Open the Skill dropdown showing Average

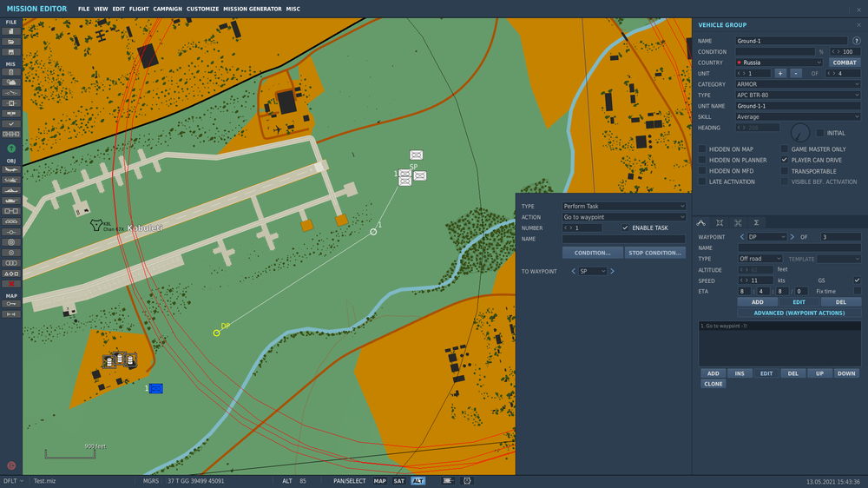click(798, 117)
